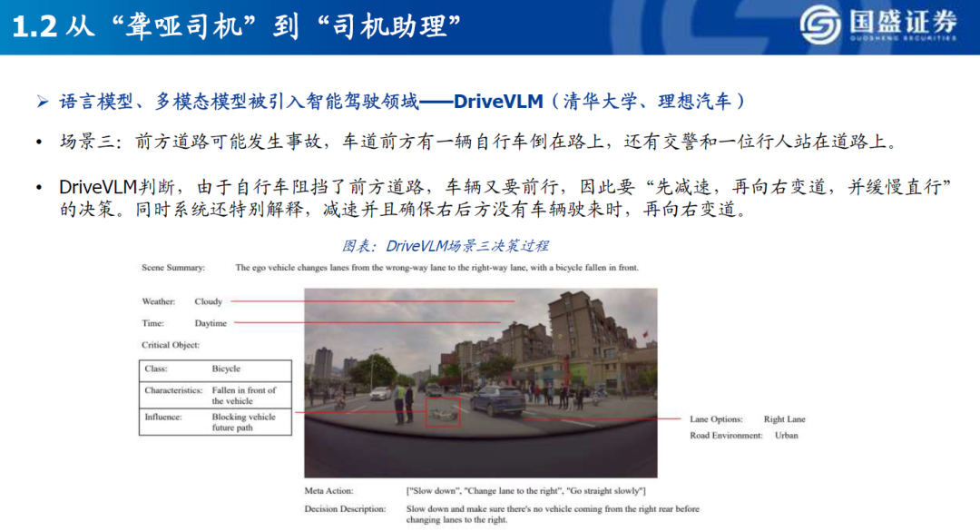Screen dimensions: 980x531
Task: Click the 'Decision Description:' label
Action: coord(345,509)
